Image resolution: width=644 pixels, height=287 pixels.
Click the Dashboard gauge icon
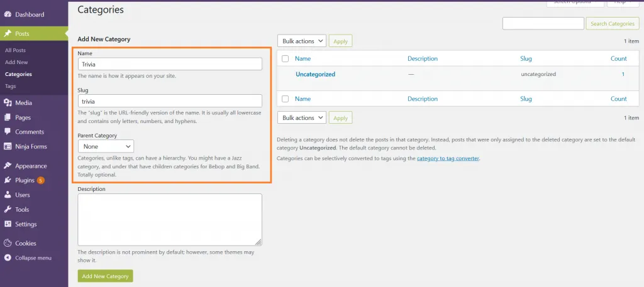(x=8, y=14)
